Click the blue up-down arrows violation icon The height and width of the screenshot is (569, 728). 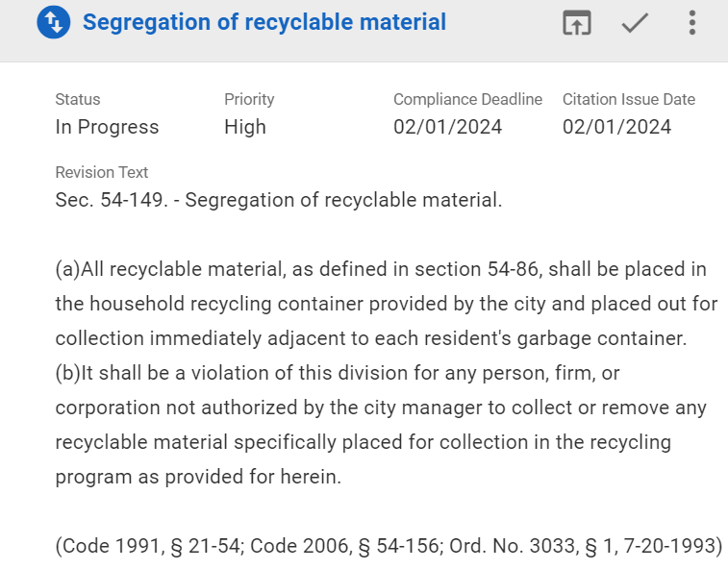click(53, 23)
